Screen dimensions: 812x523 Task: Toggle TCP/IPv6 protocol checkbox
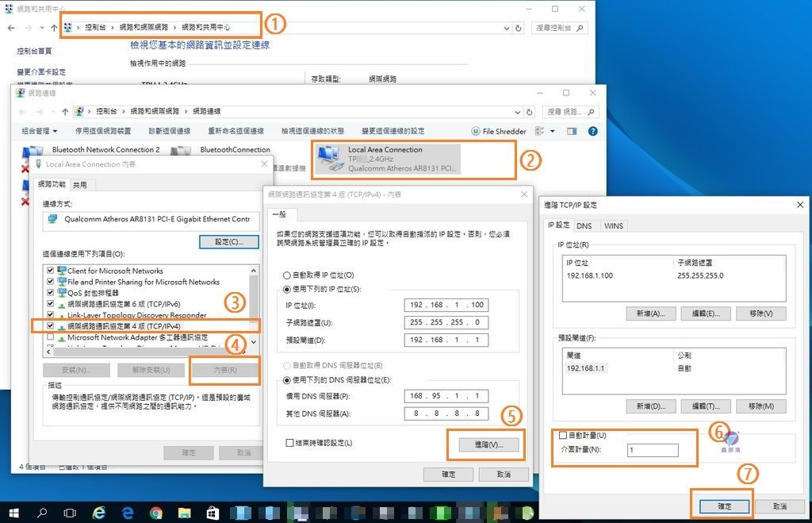(50, 304)
